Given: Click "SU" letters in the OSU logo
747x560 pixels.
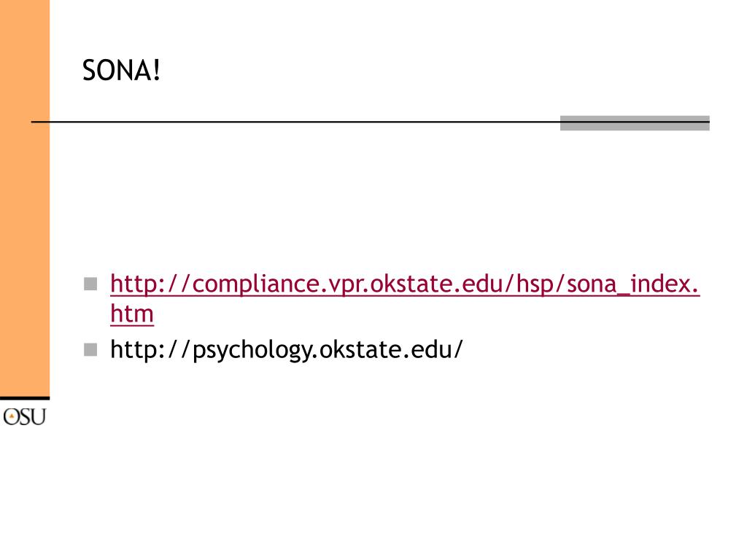Looking at the screenshot, I should click(33, 417).
